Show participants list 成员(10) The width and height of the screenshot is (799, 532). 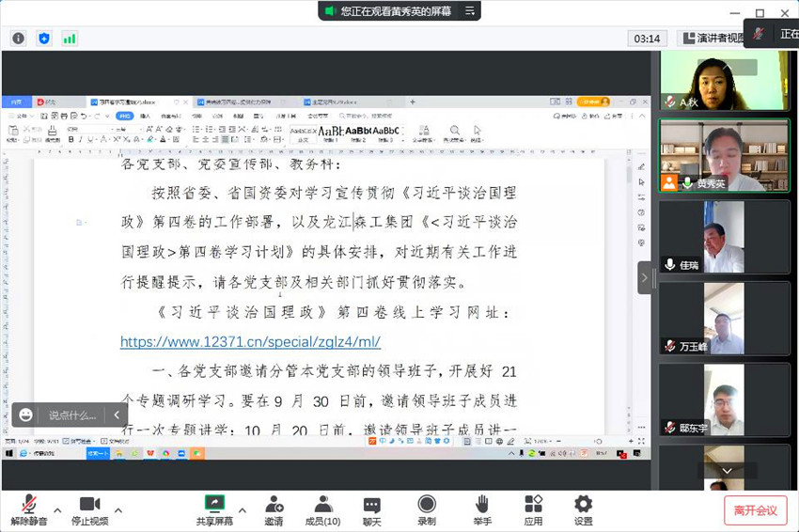pyautogui.click(x=322, y=509)
